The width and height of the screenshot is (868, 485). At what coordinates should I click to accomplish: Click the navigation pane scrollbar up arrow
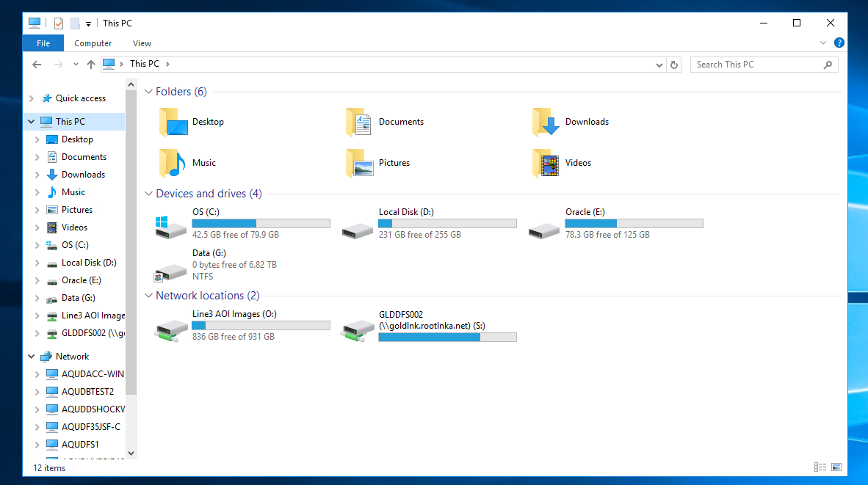[x=131, y=84]
